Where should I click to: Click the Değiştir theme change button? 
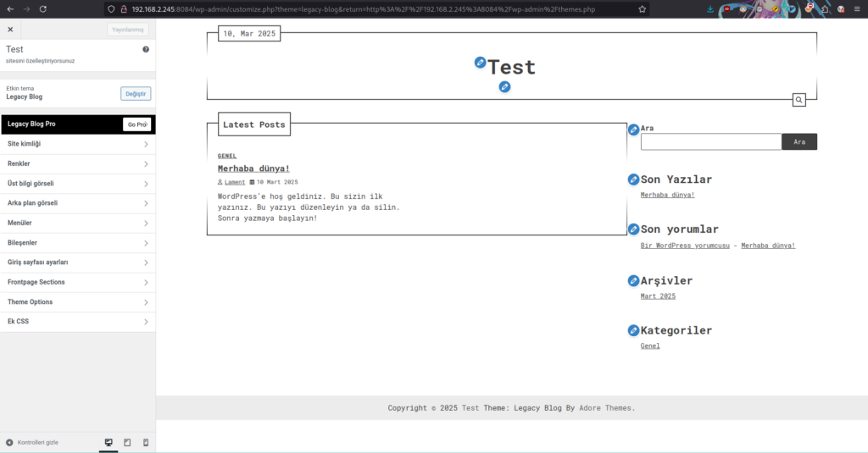click(x=136, y=93)
